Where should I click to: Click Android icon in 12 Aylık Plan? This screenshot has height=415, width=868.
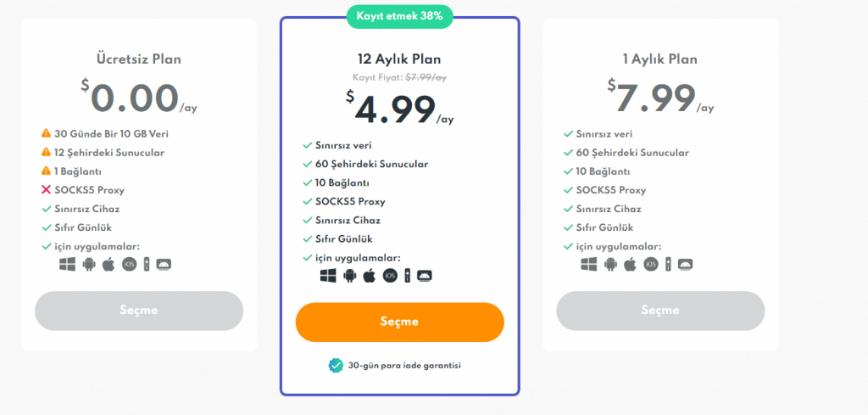coord(349,275)
